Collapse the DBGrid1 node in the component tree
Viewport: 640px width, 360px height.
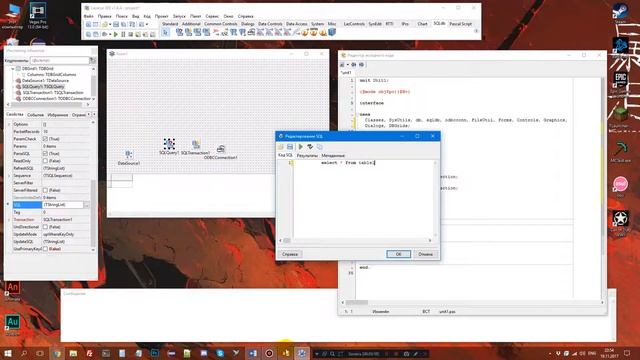[13, 69]
